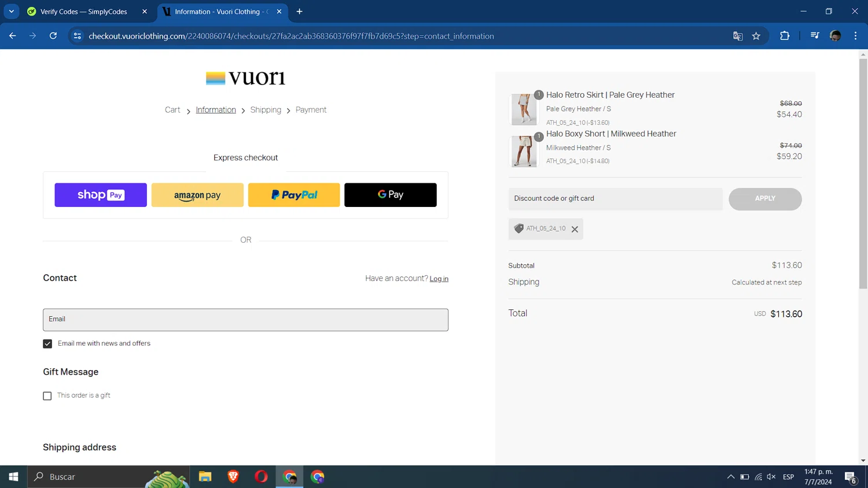
Task: Click the muted volume tray icon
Action: point(771,476)
